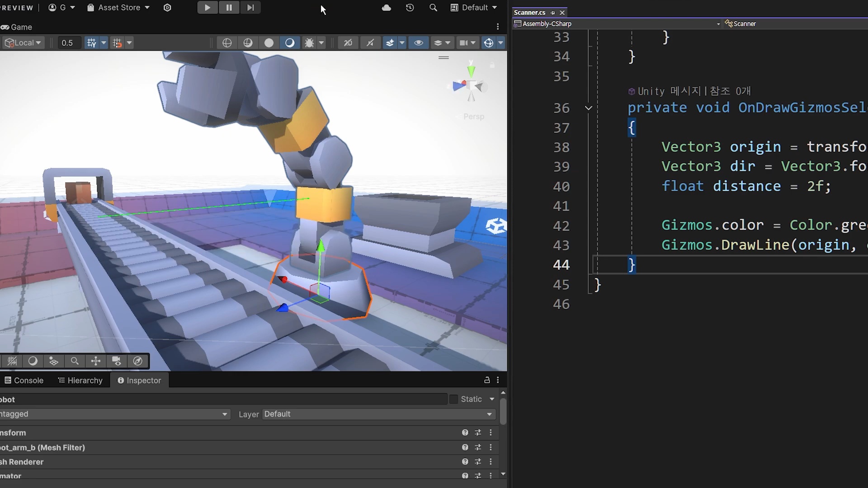Screen dimensions: 868x488
Task: Click the Pause button
Action: [229, 8]
